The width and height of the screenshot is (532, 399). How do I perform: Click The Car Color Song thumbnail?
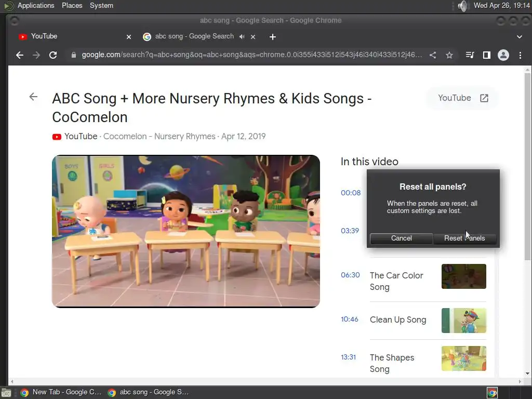(464, 276)
